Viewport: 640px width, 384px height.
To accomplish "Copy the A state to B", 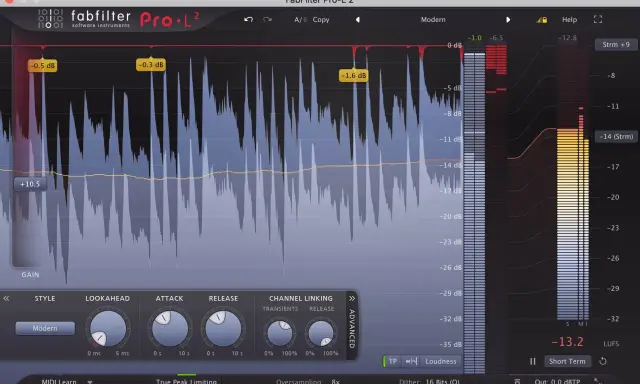I will [321, 20].
